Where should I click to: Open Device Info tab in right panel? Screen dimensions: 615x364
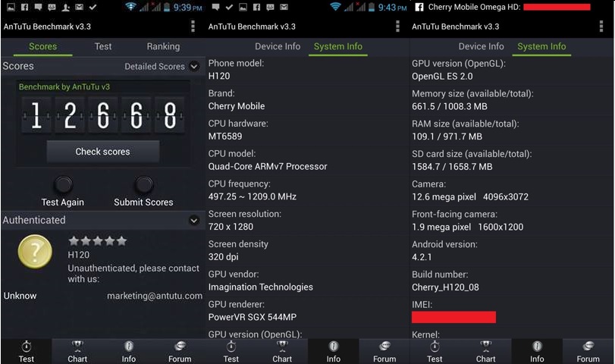(482, 46)
